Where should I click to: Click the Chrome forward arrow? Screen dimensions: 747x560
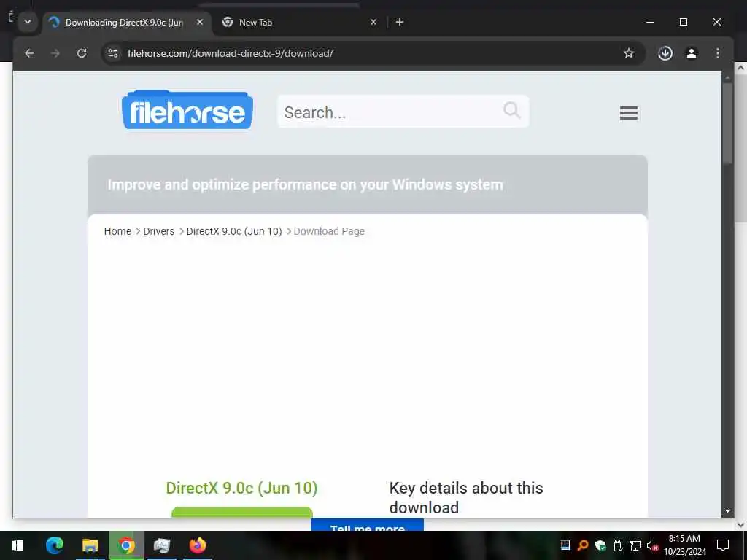click(x=55, y=53)
